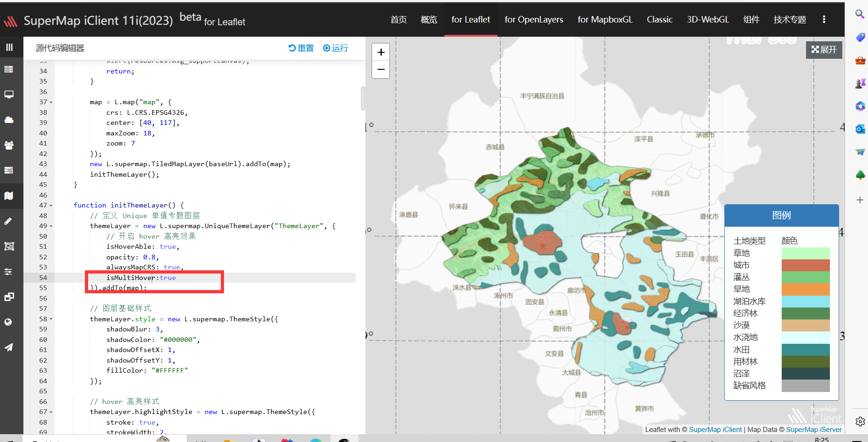Open the map sidebar icon
This screenshot has height=442, width=868.
pos(9,196)
